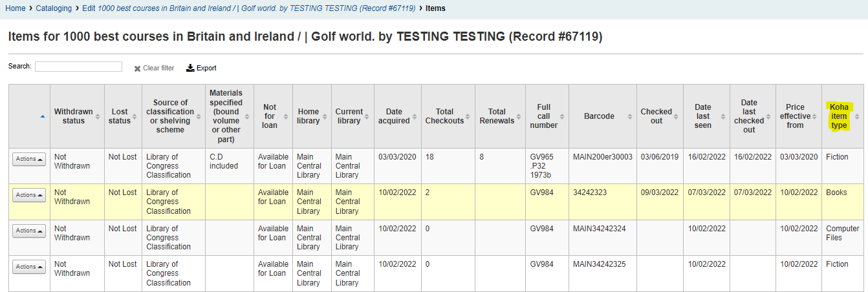The width and height of the screenshot is (868, 292).
Task: Sort by Total Checkouts column arrows
Action: point(469,116)
